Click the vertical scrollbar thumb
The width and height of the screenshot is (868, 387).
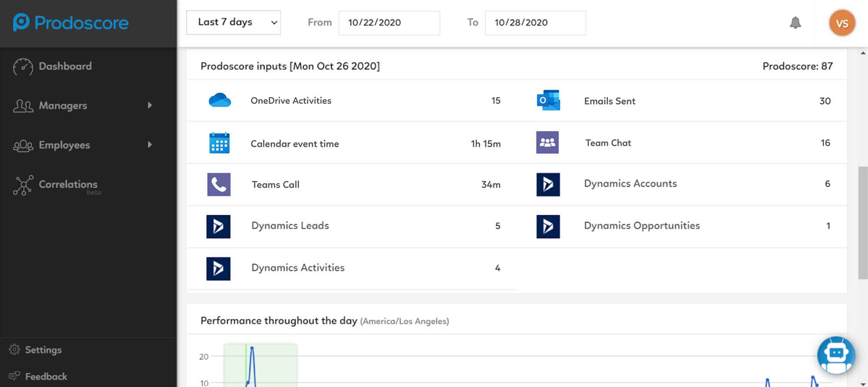pos(863,223)
